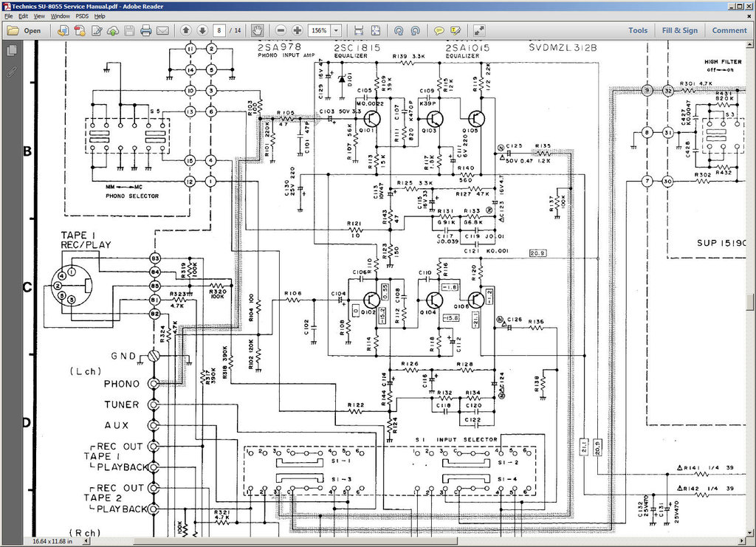Image resolution: width=756 pixels, height=547 pixels.
Task: Add a sticky note comment icon
Action: pyautogui.click(x=439, y=30)
